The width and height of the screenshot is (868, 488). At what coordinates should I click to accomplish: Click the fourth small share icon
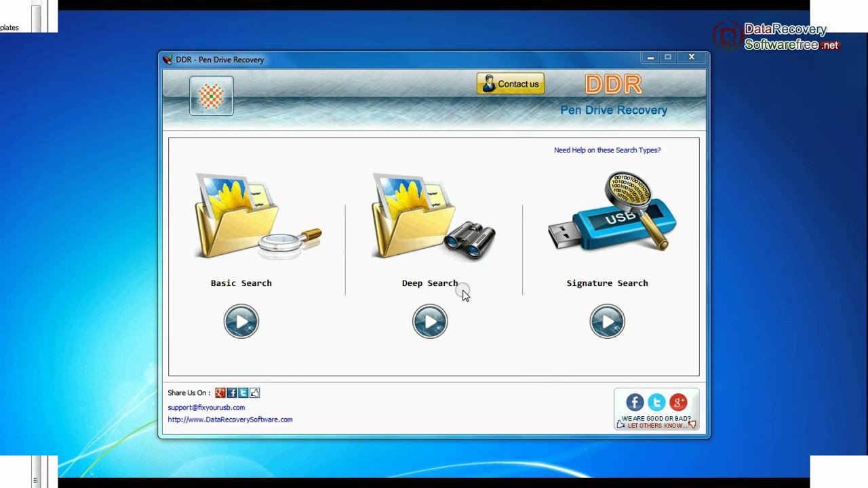255,393
